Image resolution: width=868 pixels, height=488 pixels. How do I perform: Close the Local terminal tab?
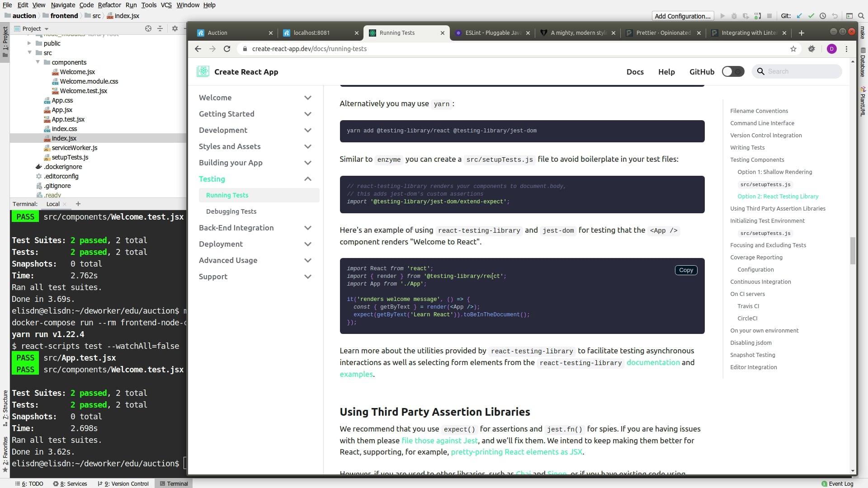[65, 204]
